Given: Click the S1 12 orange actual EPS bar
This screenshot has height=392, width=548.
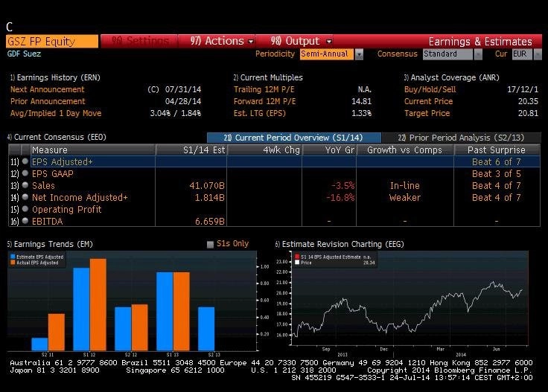Looking at the screenshot, I should [x=98, y=304].
